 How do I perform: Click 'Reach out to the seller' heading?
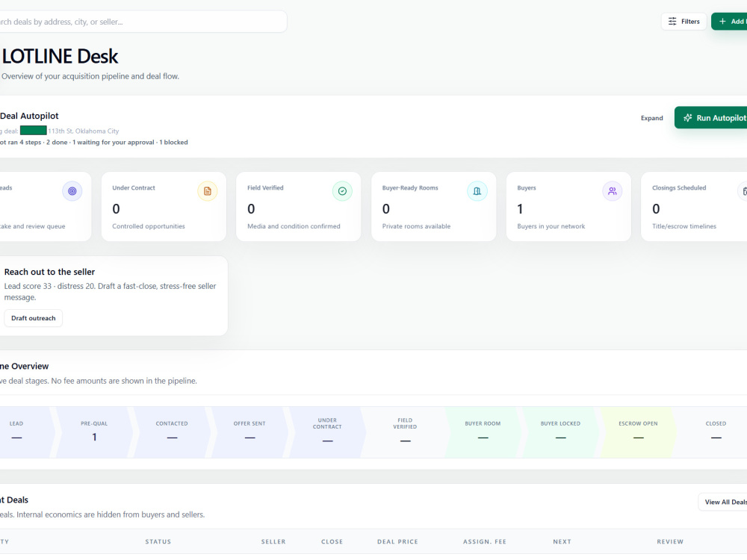(49, 272)
